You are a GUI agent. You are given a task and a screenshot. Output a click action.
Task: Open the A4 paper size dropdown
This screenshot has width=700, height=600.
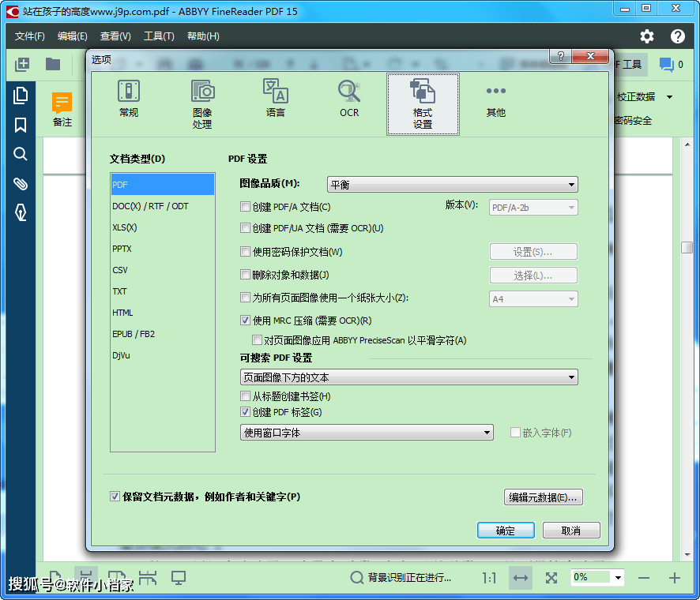533,299
